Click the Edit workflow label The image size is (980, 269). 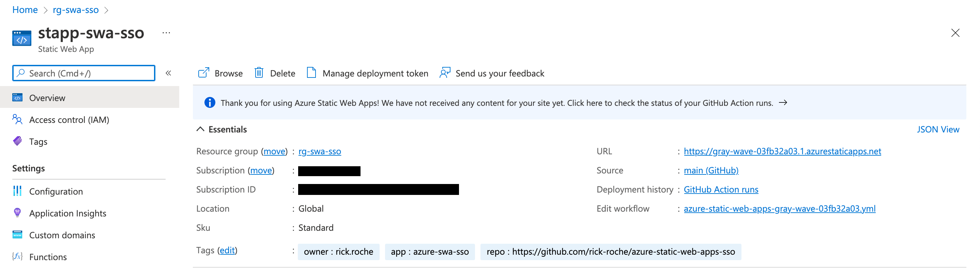[x=623, y=209]
